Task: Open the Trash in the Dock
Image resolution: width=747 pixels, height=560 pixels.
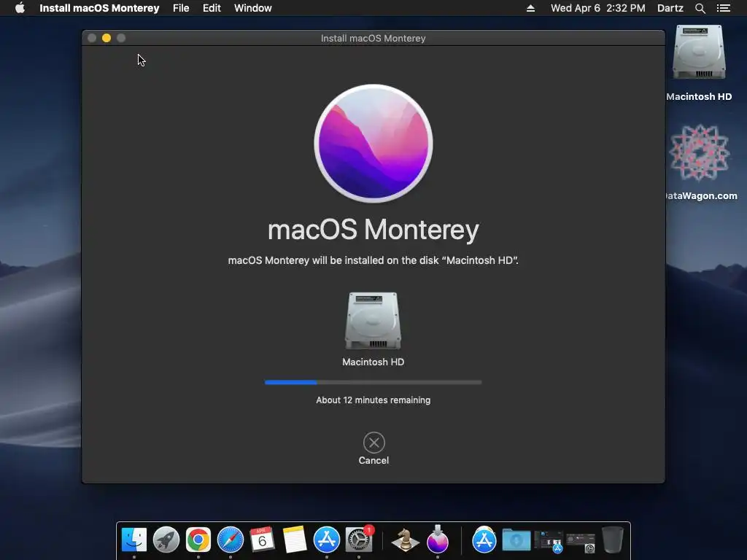Action: coord(613,540)
